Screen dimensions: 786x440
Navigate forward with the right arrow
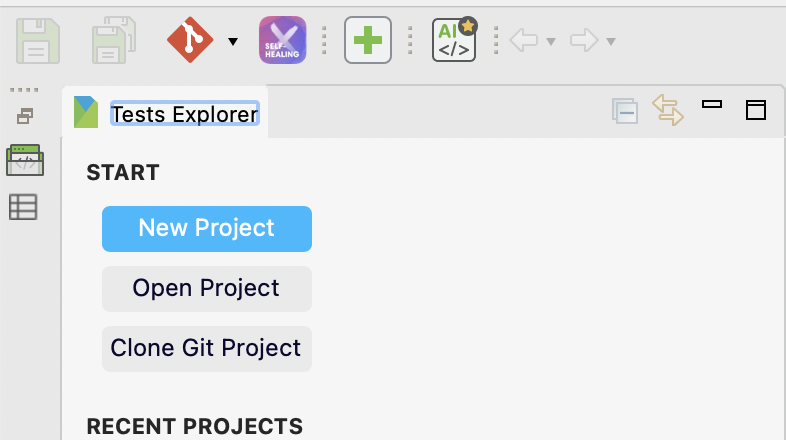(583, 41)
